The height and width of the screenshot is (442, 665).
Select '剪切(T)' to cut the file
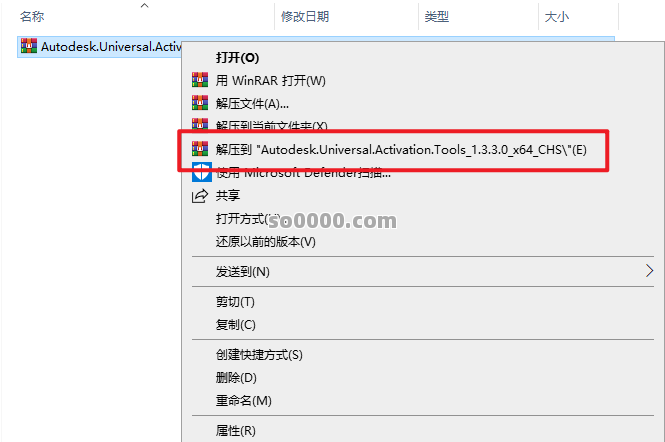pyautogui.click(x=235, y=301)
